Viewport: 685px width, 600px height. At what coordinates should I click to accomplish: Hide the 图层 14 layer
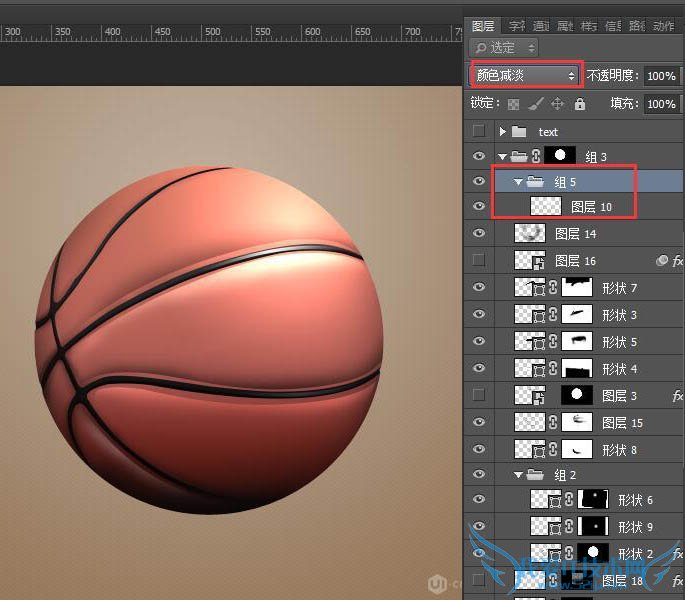pos(479,234)
